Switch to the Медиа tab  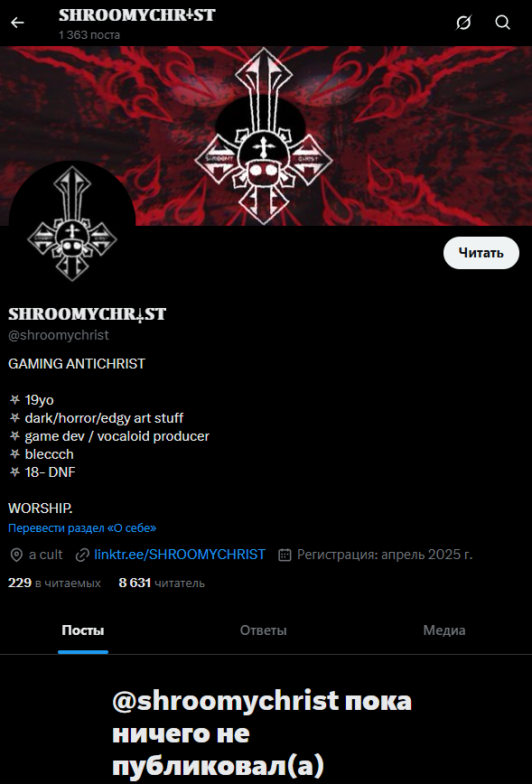tap(444, 630)
